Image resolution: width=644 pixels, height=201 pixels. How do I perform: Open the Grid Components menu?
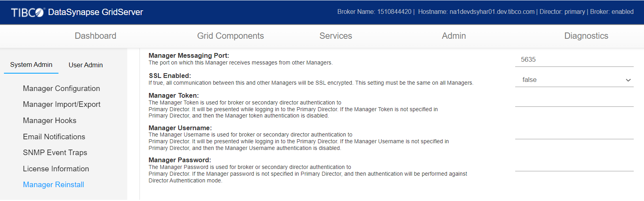click(230, 36)
